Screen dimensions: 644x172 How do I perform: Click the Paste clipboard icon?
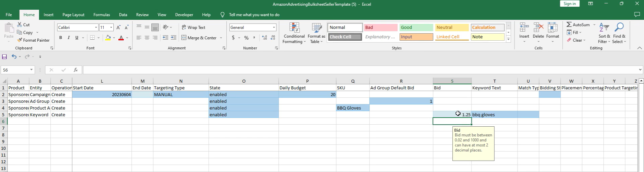9,29
